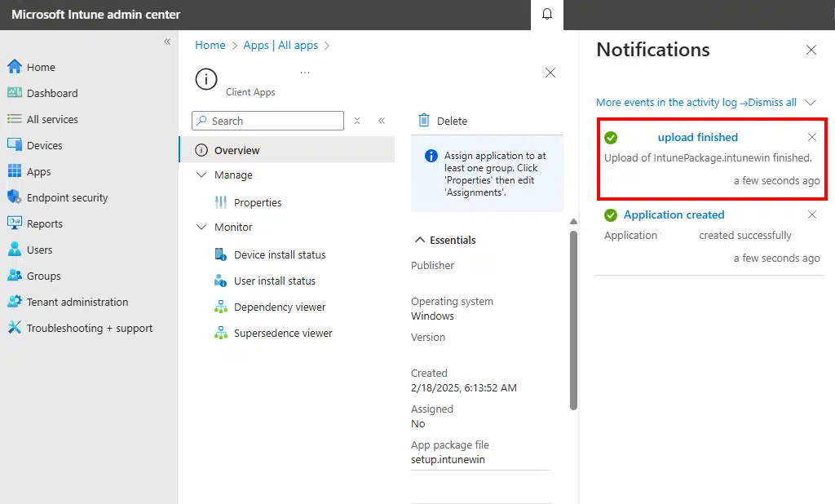Image resolution: width=835 pixels, height=504 pixels.
Task: Open Device install status icon
Action: click(220, 254)
